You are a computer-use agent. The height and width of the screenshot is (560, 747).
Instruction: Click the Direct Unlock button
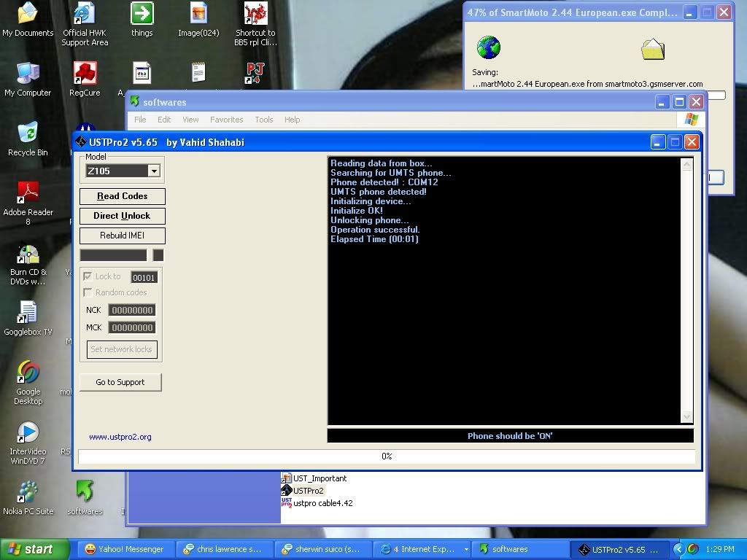point(123,216)
